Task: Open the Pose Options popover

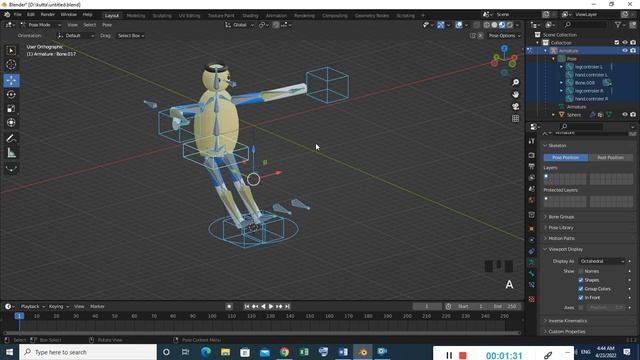Action: [x=504, y=36]
